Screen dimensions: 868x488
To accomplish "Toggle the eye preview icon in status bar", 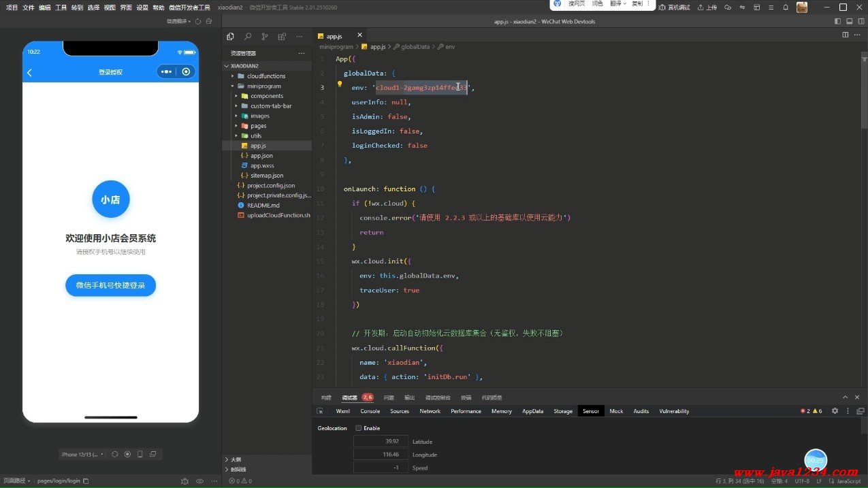I will tap(199, 481).
